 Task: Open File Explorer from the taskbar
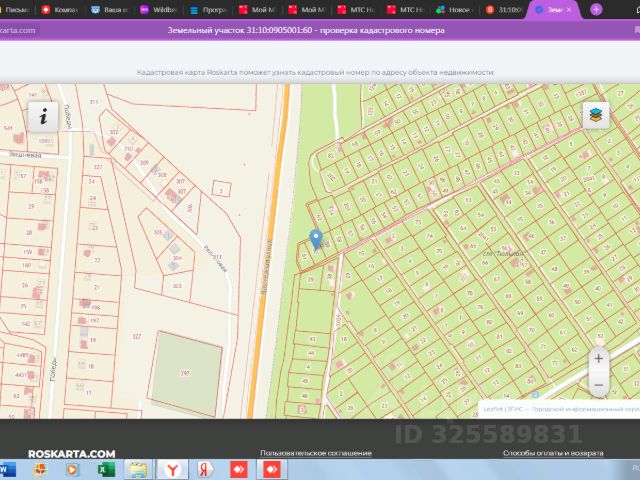[x=138, y=470]
